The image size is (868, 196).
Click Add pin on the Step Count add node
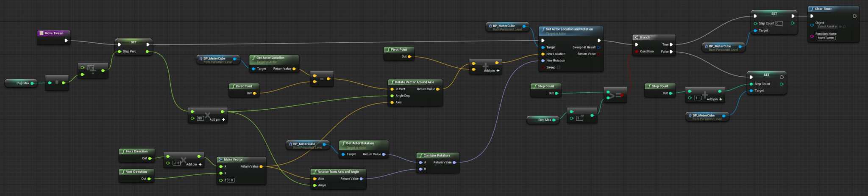(715, 99)
